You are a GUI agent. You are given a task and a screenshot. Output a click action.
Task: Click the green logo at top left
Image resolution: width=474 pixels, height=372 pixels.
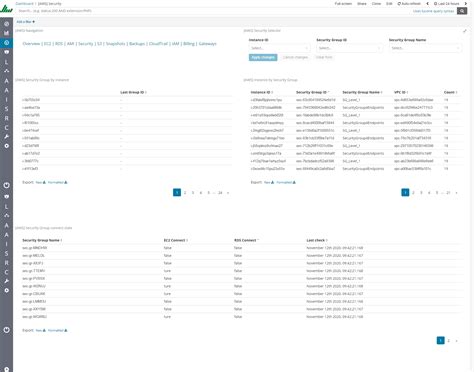(6, 8)
